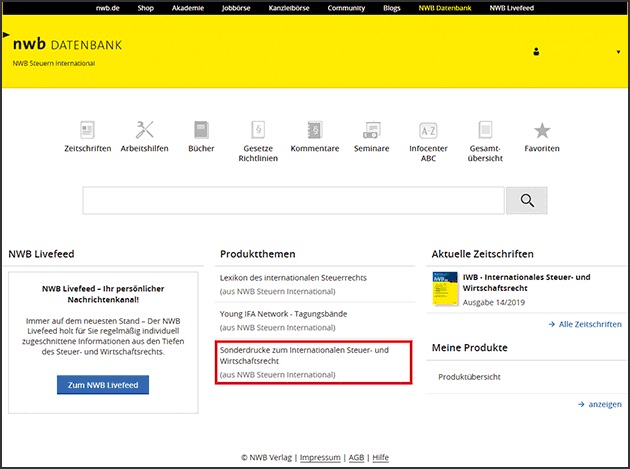Follow the Alle Zeitschriften link
This screenshot has width=630, height=469.
[x=589, y=324]
